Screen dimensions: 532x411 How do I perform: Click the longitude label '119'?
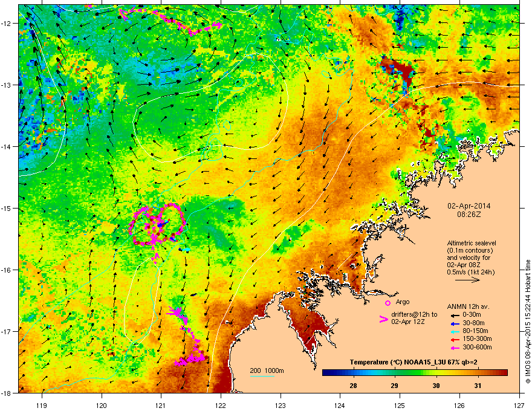[42, 405]
